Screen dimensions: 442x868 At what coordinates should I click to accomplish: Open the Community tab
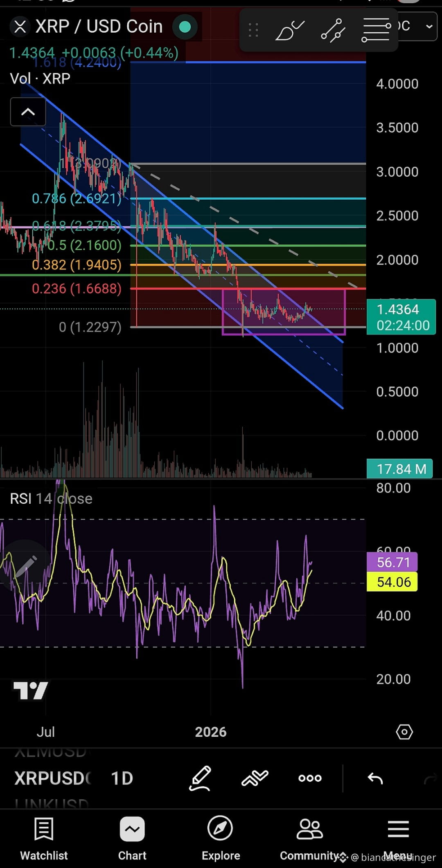click(309, 839)
